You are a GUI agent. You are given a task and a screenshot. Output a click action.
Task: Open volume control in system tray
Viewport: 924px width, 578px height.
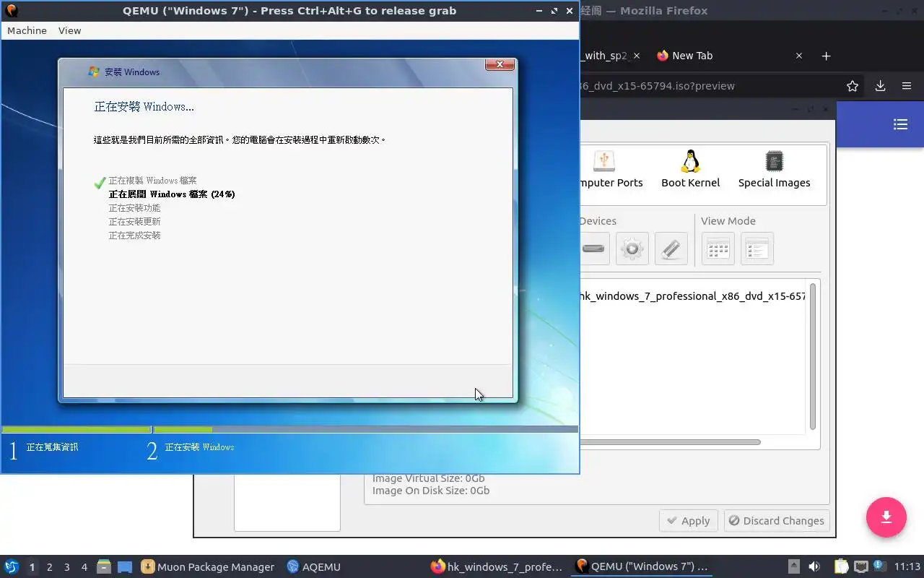[x=814, y=566]
